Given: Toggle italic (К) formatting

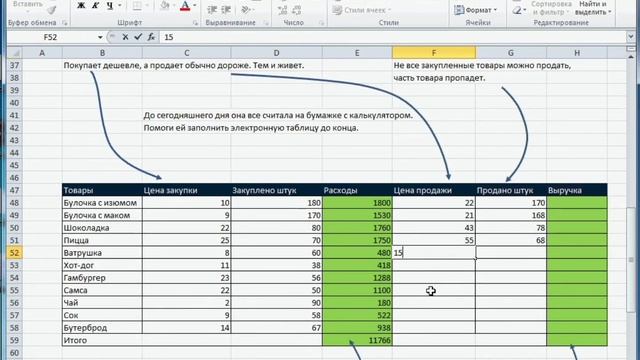Looking at the screenshot, I should pos(95,6).
